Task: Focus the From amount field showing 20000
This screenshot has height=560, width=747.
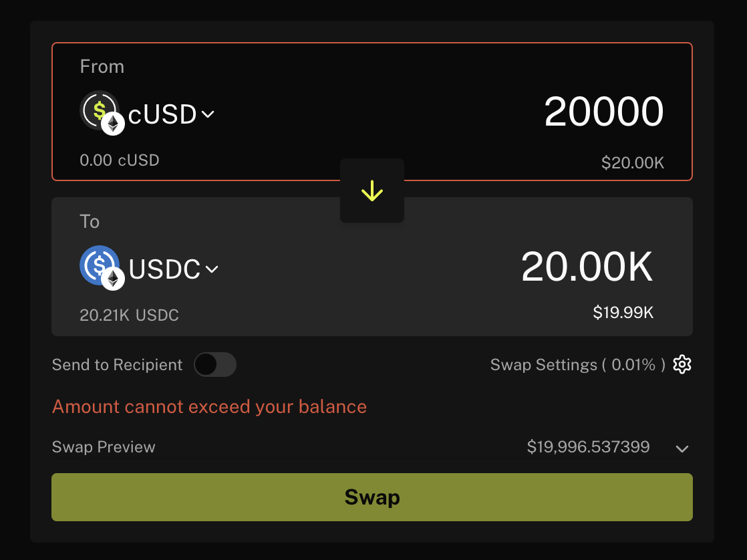Action: 603,112
